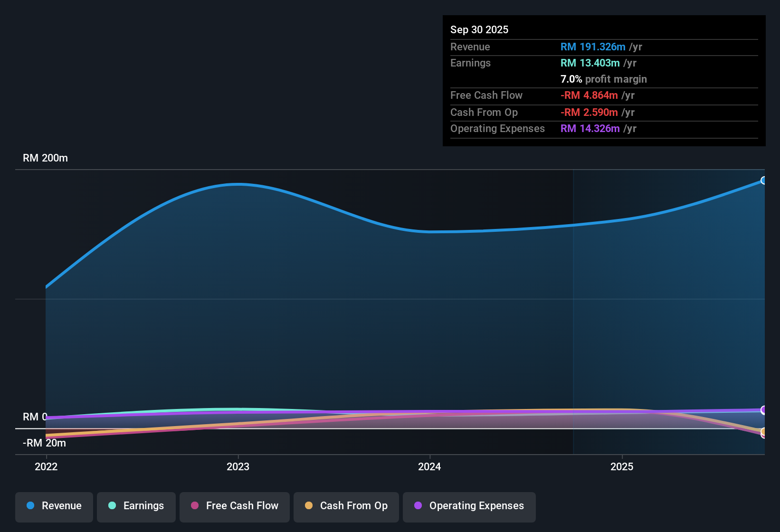Image resolution: width=780 pixels, height=532 pixels.
Task: Click the blue Revenue legend dot
Action: point(30,506)
